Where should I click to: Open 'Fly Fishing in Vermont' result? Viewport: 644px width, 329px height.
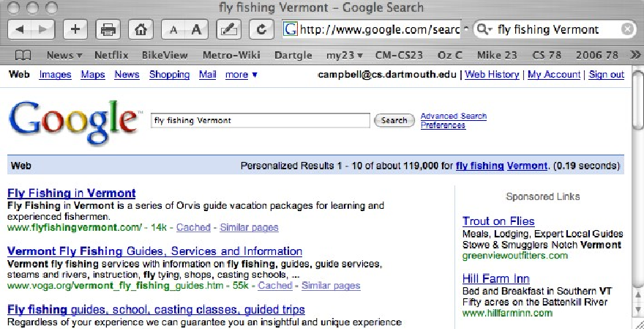[x=72, y=193]
